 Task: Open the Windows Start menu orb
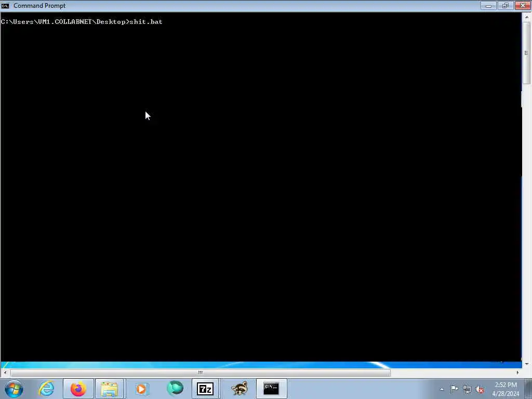14,389
